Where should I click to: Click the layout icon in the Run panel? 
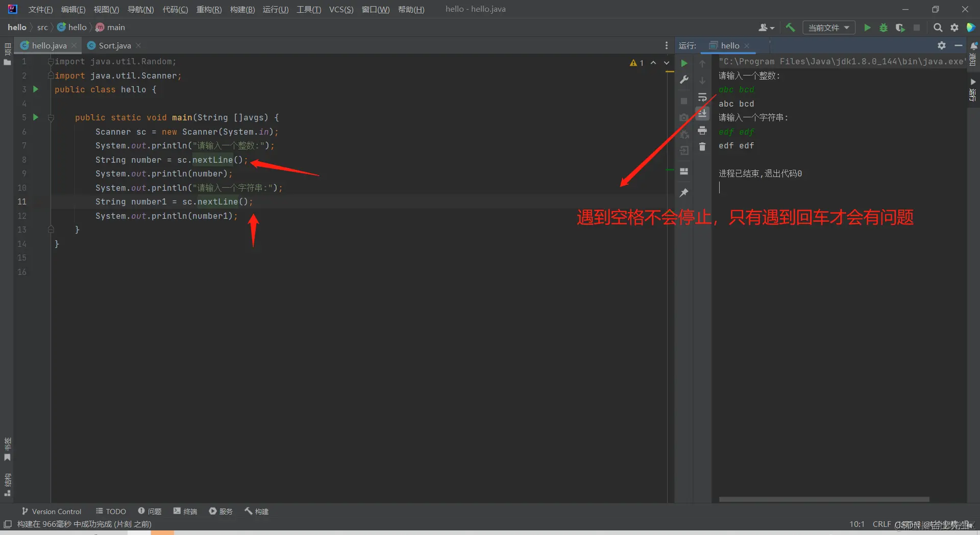(x=684, y=171)
